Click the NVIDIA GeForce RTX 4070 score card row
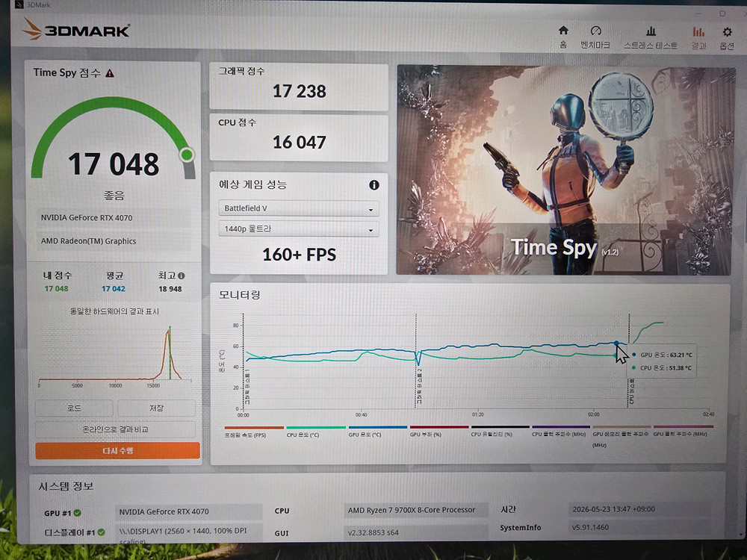Image resolution: width=747 pixels, height=560 pixels. (114, 217)
